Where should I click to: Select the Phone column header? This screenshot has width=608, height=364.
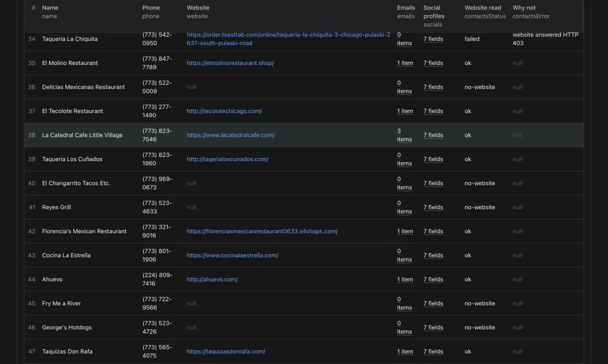[151, 12]
